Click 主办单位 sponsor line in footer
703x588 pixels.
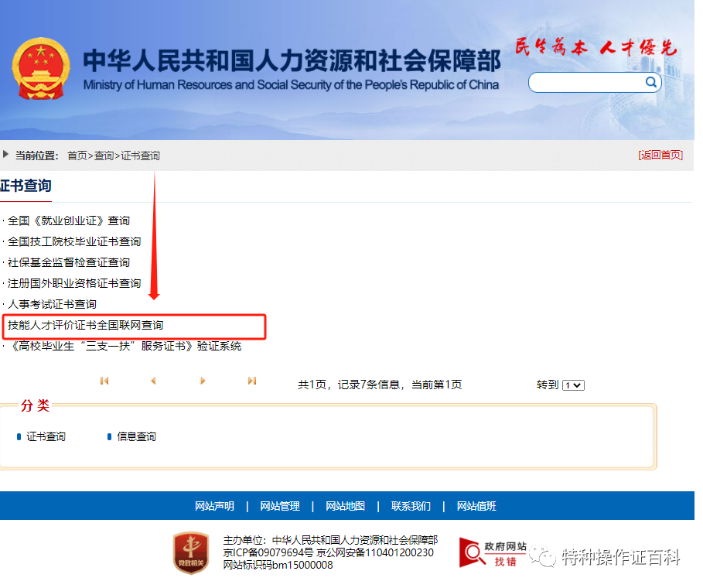tap(330, 540)
